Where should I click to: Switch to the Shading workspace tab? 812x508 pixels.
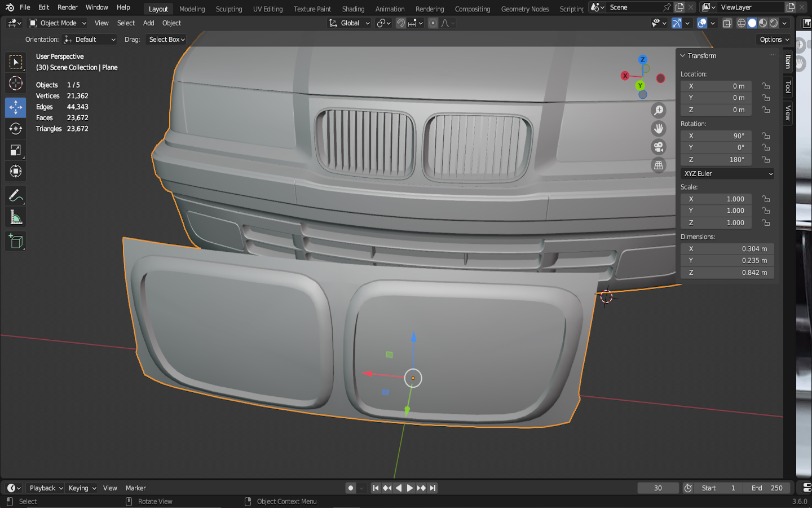tap(353, 9)
